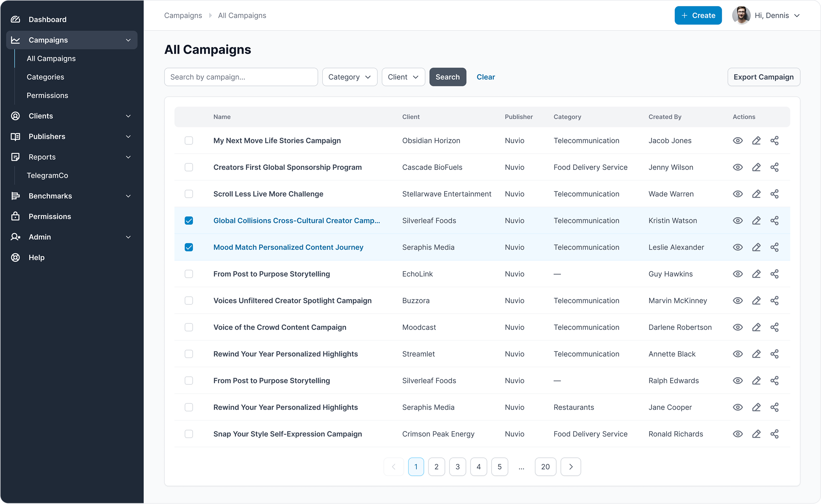Select the Reports icon in the sidebar
This screenshot has height=504, width=821.
point(15,157)
